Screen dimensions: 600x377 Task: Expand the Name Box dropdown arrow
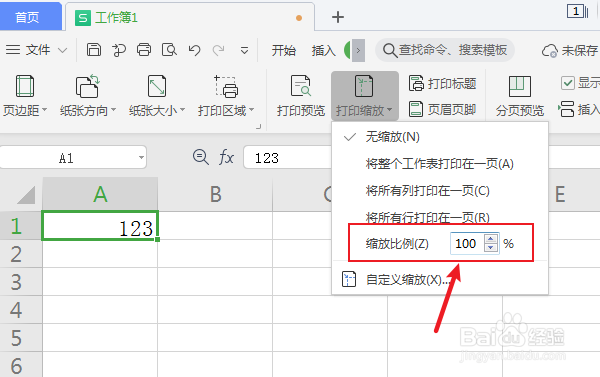click(141, 158)
